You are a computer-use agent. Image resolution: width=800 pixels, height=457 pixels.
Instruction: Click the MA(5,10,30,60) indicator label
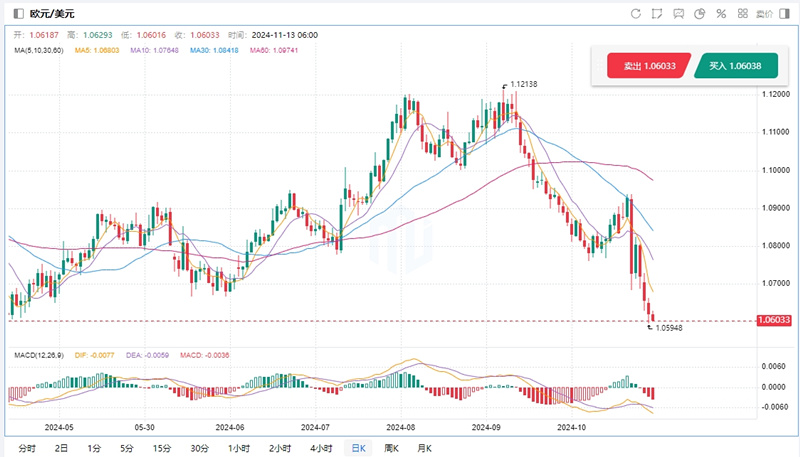tap(35, 49)
